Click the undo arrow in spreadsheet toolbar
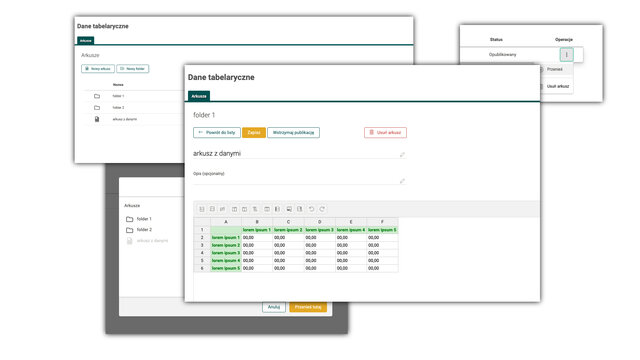Screen dimensions: 640x360 (x=311, y=209)
